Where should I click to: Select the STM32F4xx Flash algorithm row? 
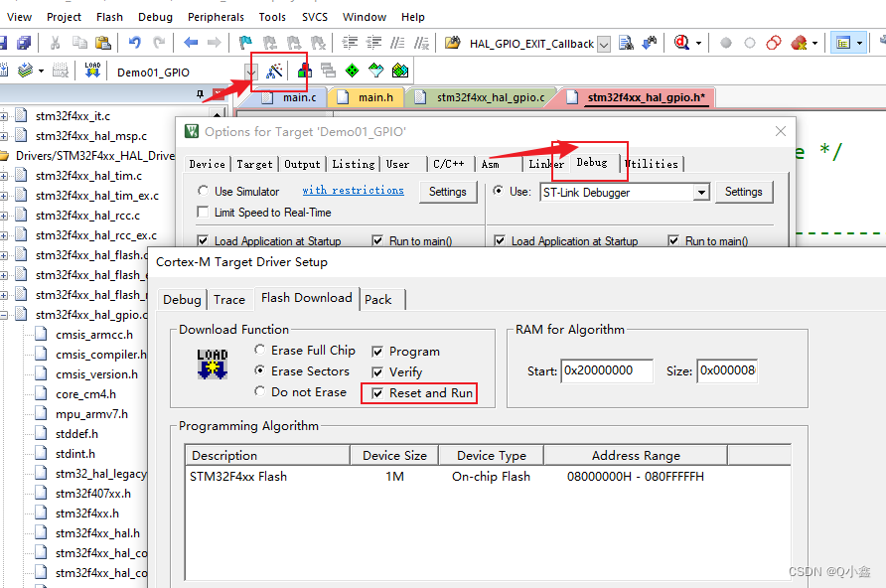click(487, 477)
